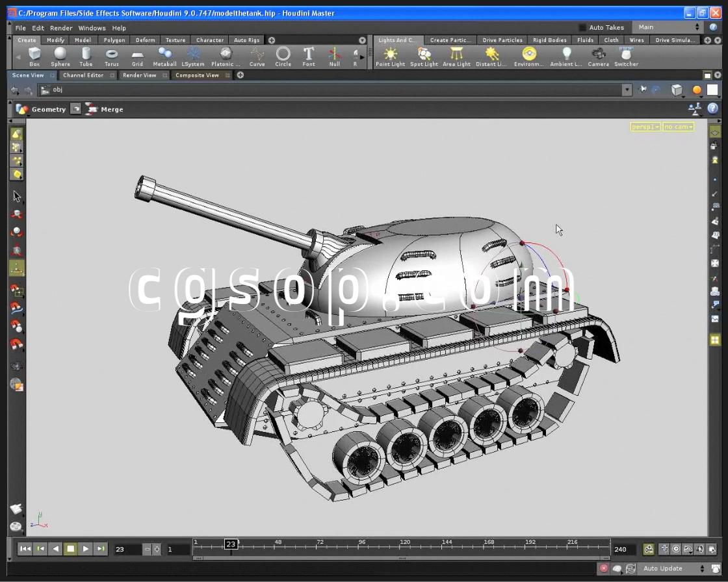Open the Render menu

pyautogui.click(x=61, y=28)
